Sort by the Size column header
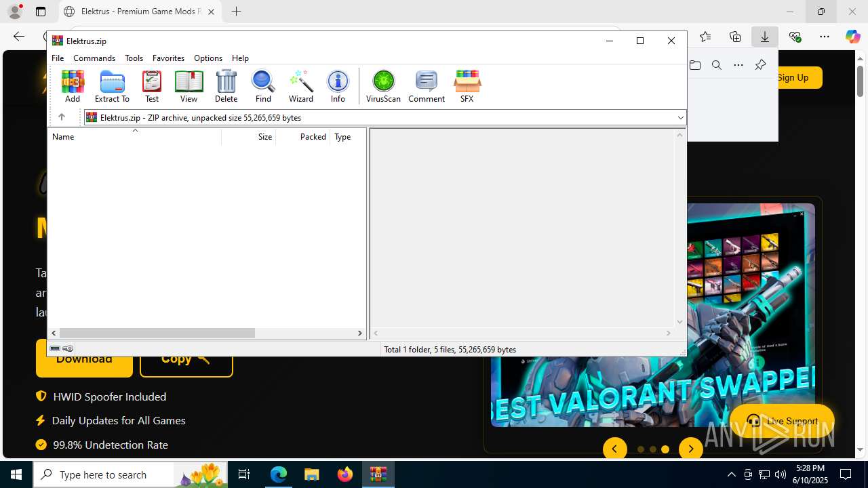 tap(249, 137)
